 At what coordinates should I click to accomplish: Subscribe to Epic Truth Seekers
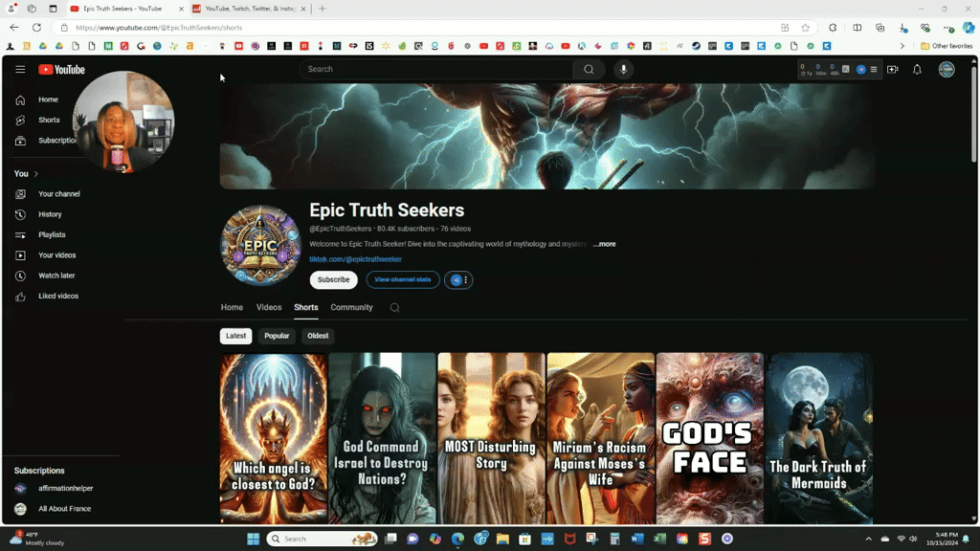[x=334, y=280]
